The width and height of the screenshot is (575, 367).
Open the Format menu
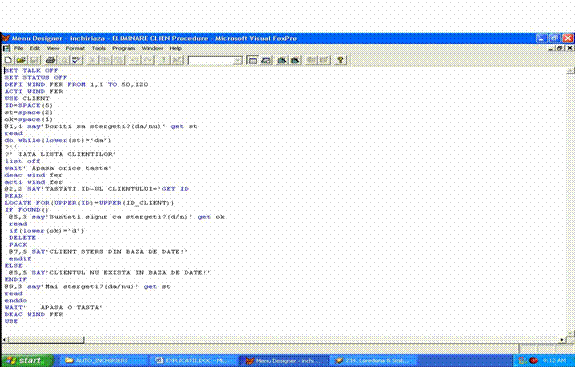(x=75, y=48)
